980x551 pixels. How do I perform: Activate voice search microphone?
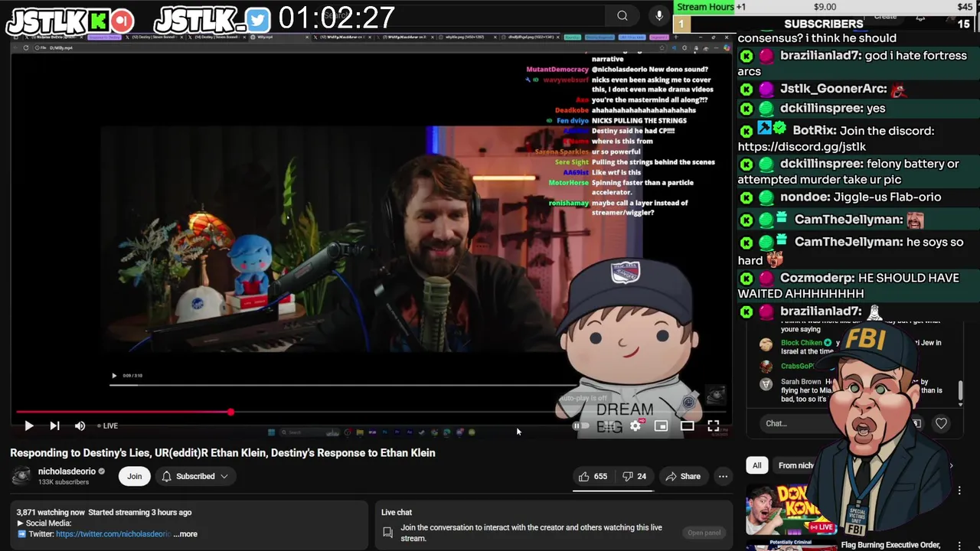point(659,15)
